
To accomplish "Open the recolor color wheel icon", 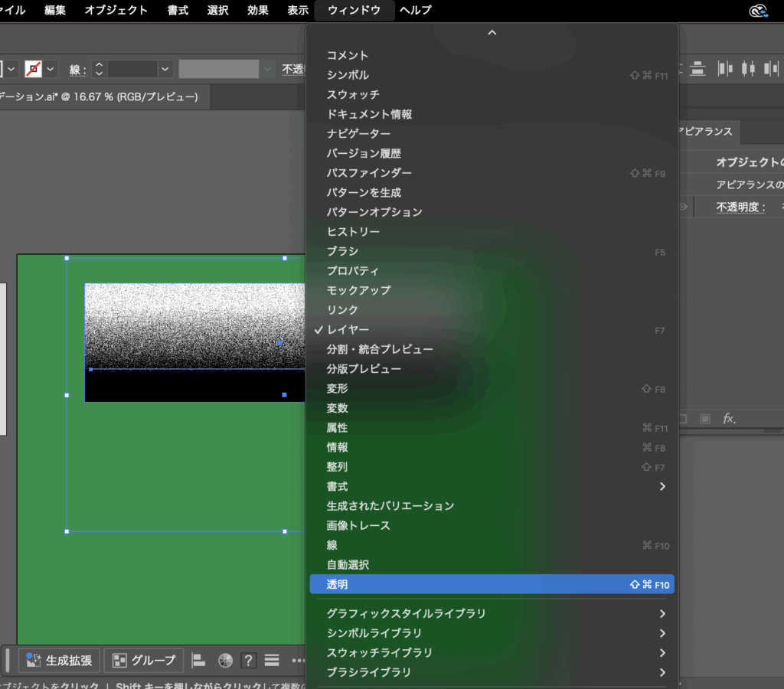I will pyautogui.click(x=225, y=660).
